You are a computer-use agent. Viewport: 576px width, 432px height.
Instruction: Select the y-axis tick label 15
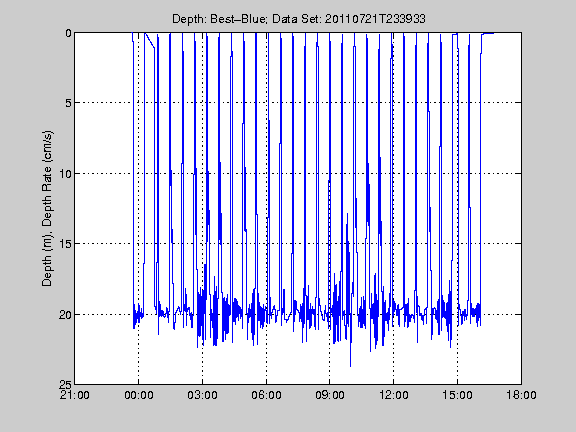(65, 244)
